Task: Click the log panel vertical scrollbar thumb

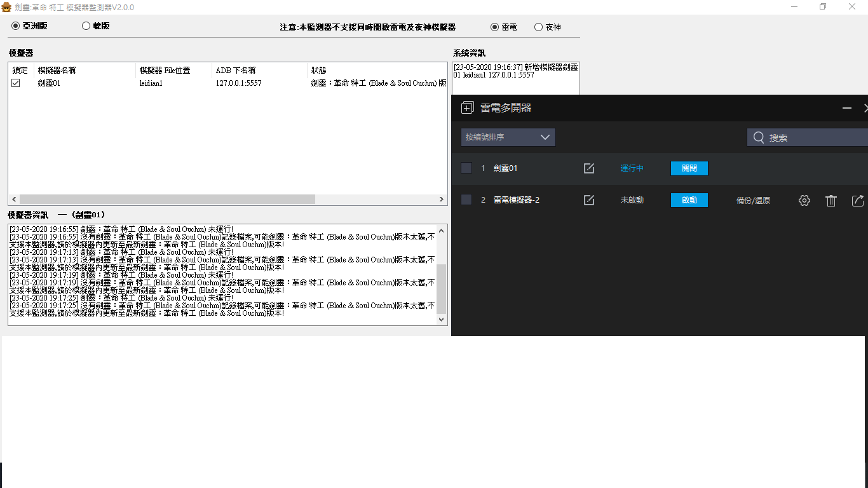Action: (442, 289)
